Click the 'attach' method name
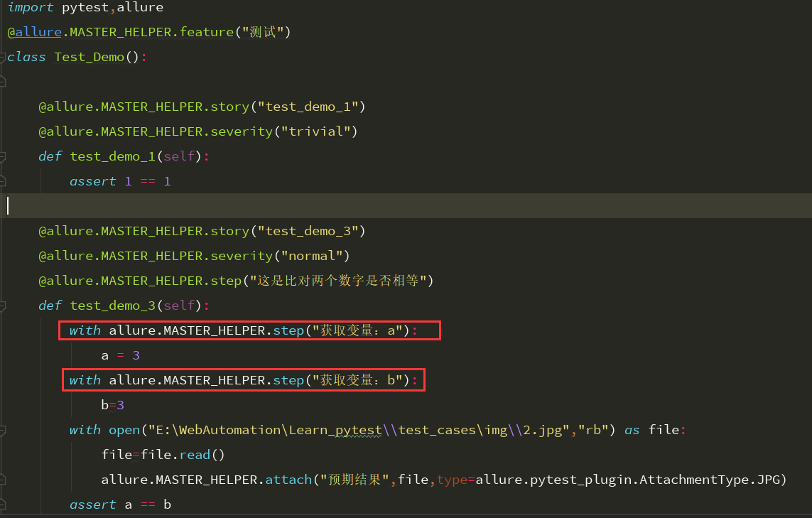Viewport: 812px width, 518px height. tap(288, 480)
